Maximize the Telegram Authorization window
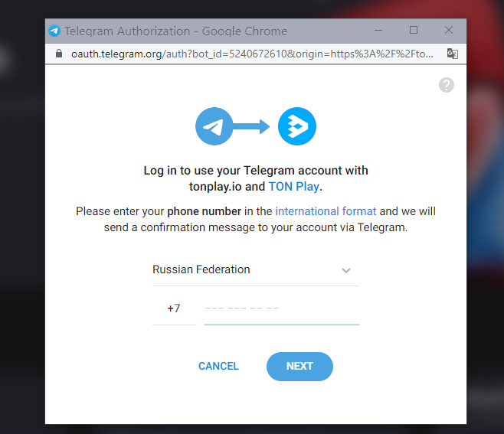504x434 pixels. pyautogui.click(x=414, y=30)
